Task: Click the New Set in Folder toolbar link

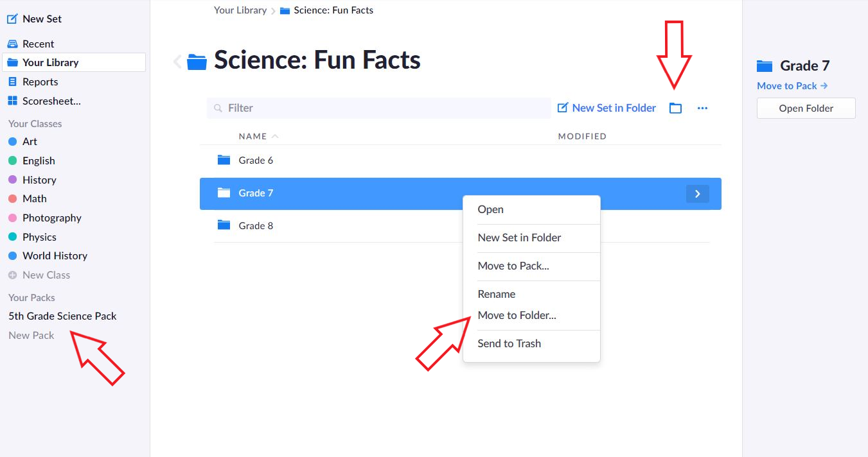Action: [607, 108]
